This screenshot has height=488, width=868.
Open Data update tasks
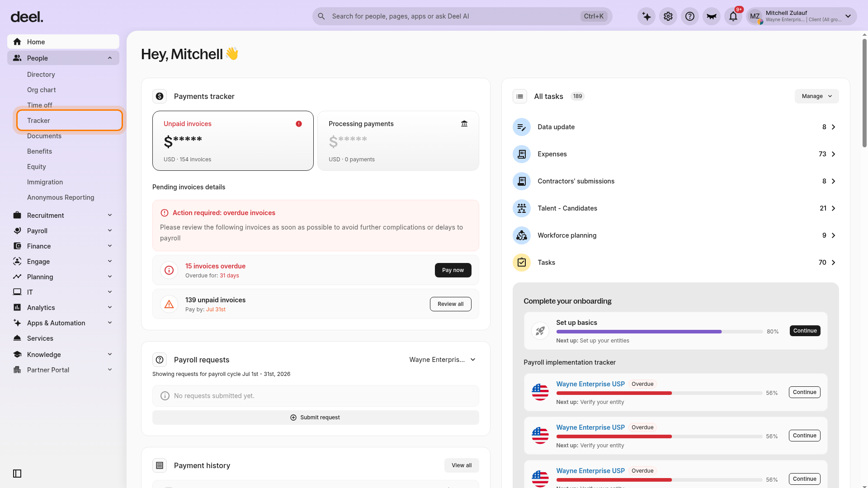pyautogui.click(x=675, y=127)
